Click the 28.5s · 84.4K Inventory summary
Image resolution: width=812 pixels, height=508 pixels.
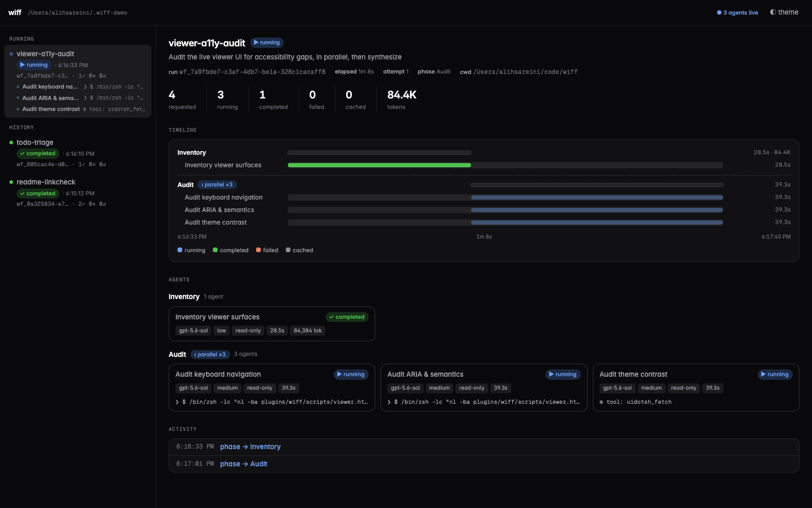tap(772, 153)
